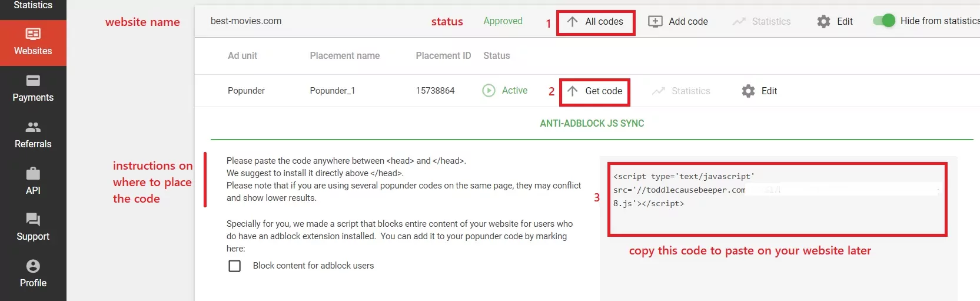Select the ANTI-ADBLOCK JS SYNC tab
Viewport: 980px width, 301px height.
pos(592,123)
